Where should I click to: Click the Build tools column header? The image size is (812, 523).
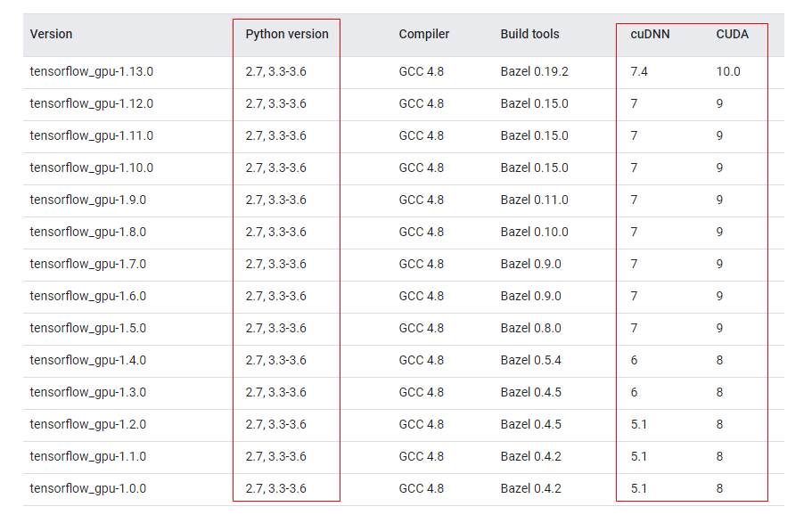(529, 34)
